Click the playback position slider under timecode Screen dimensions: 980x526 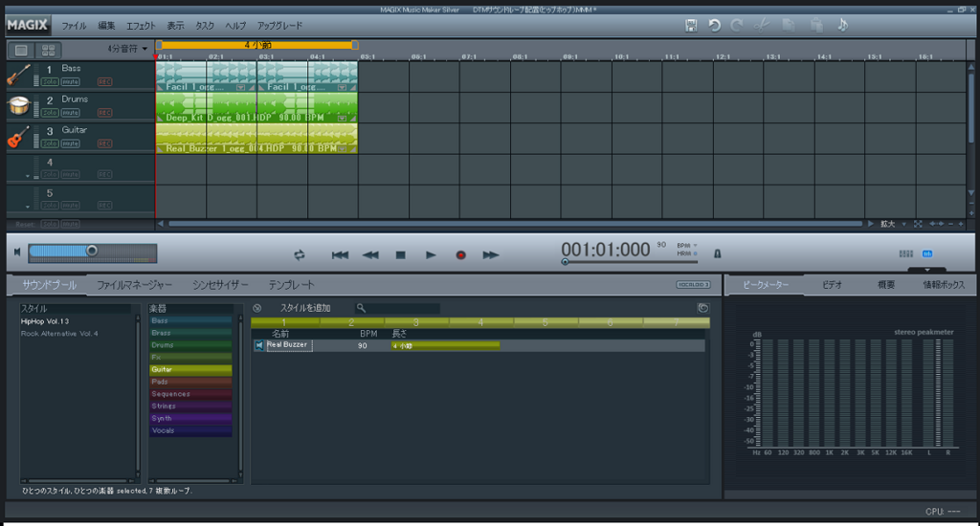click(x=565, y=262)
